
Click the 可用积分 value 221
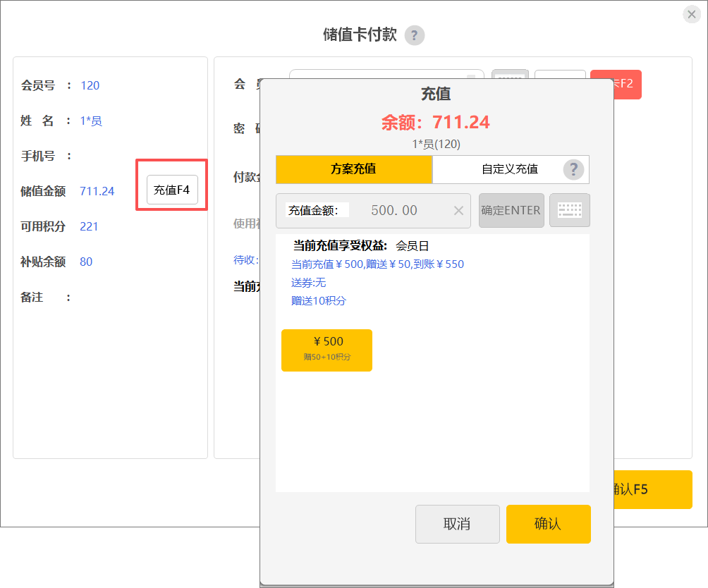(x=90, y=226)
